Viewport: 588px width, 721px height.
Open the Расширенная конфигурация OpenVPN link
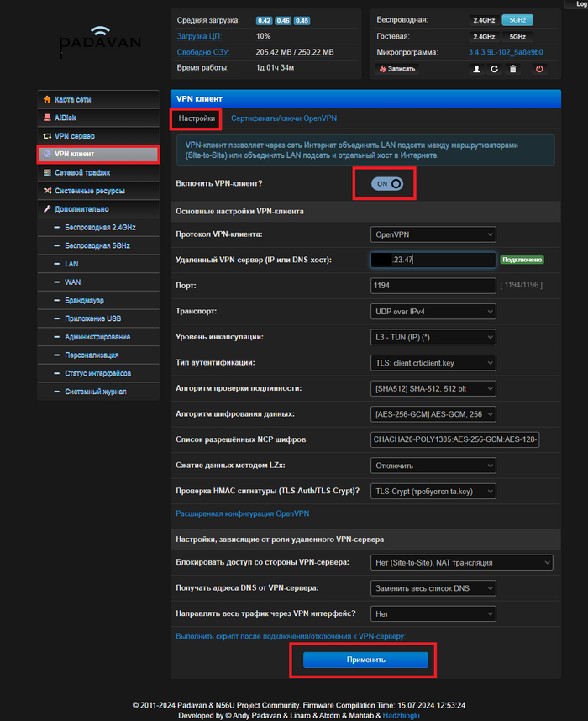(242, 513)
